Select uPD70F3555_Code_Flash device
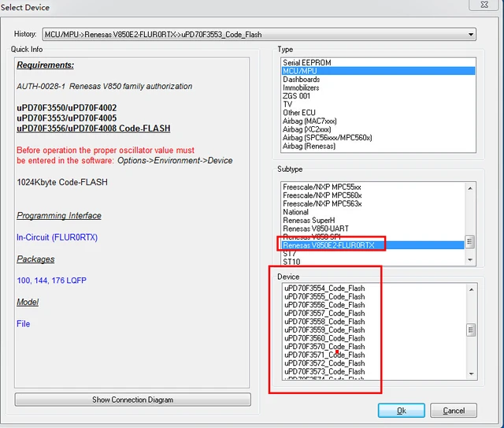 (374, 296)
